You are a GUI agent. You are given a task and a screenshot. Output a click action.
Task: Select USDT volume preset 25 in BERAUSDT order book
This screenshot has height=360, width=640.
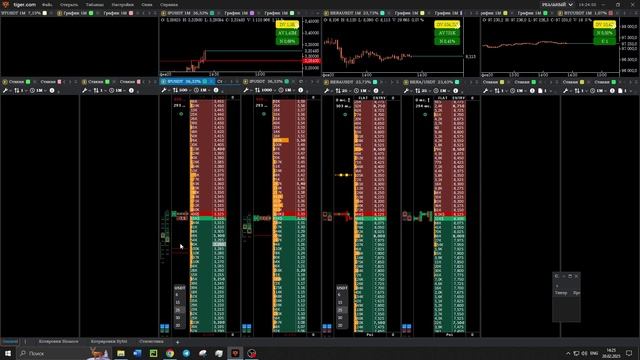pyautogui.click(x=340, y=310)
